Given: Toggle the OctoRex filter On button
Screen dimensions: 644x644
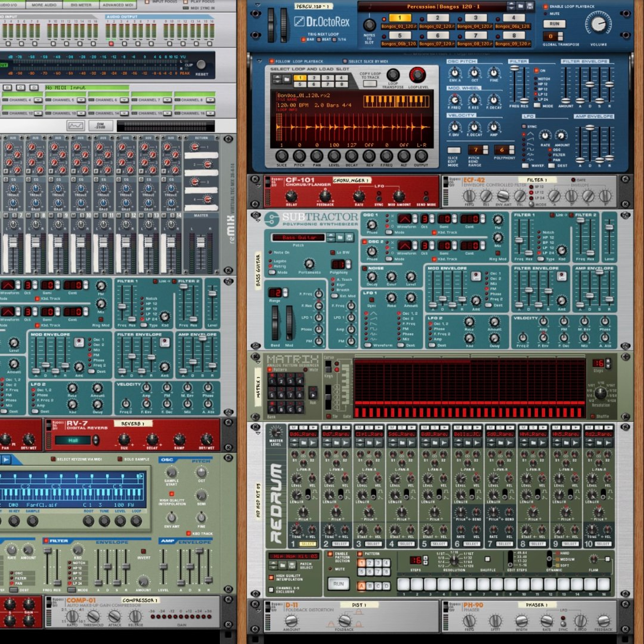Looking at the screenshot, I should [536, 71].
